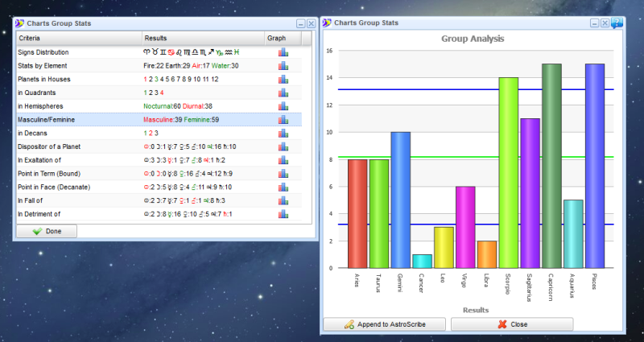Image resolution: width=644 pixels, height=342 pixels.
Task: Show Dispositor of a Planet graph
Action: [x=283, y=146]
